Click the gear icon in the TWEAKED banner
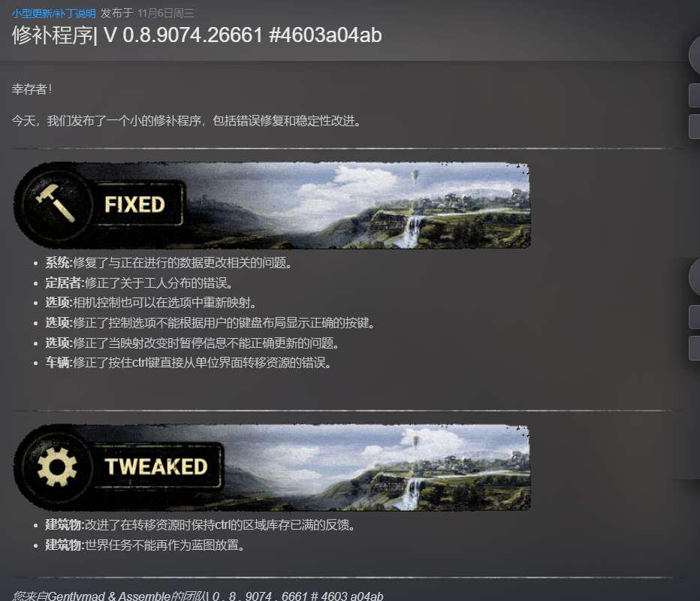 pos(57,467)
